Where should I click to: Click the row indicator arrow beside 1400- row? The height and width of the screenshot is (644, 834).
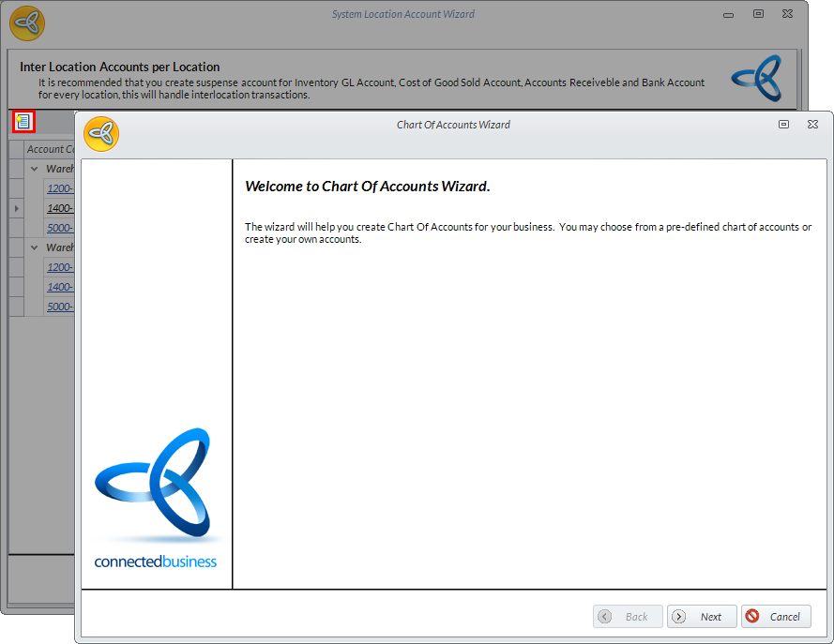click(x=17, y=208)
